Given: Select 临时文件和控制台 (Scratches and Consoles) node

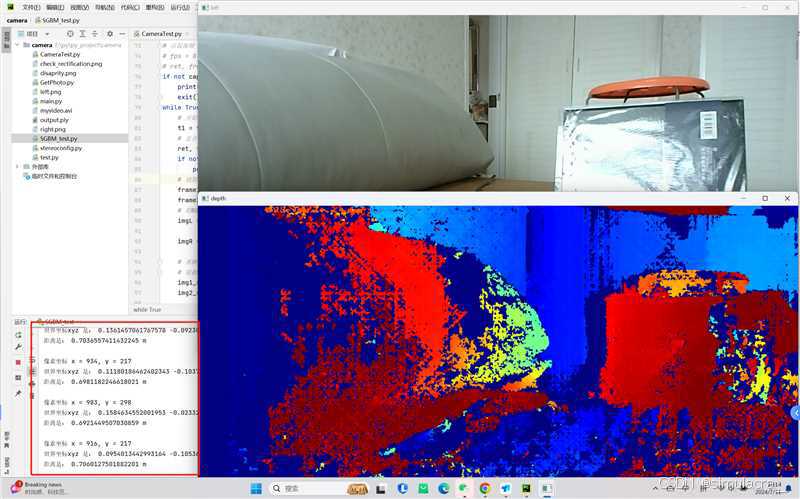Looking at the screenshot, I should (x=54, y=176).
